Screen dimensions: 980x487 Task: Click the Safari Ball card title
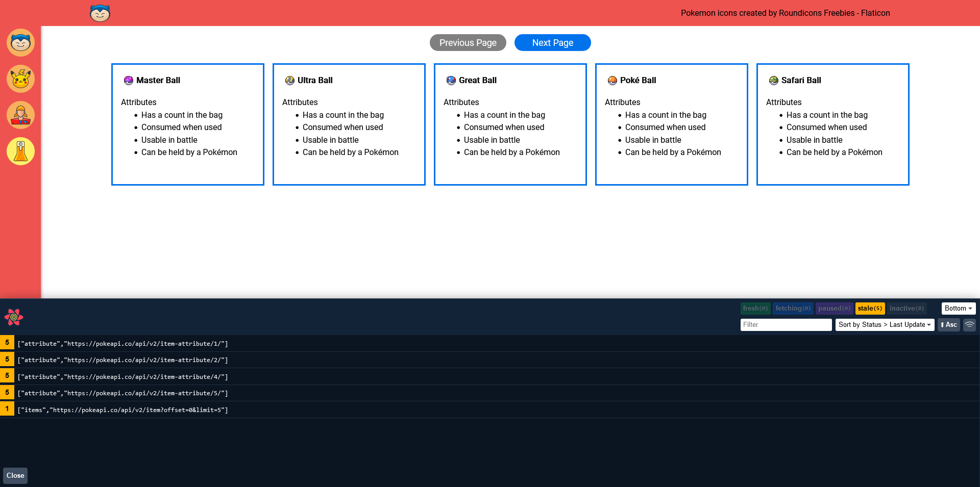tap(801, 81)
